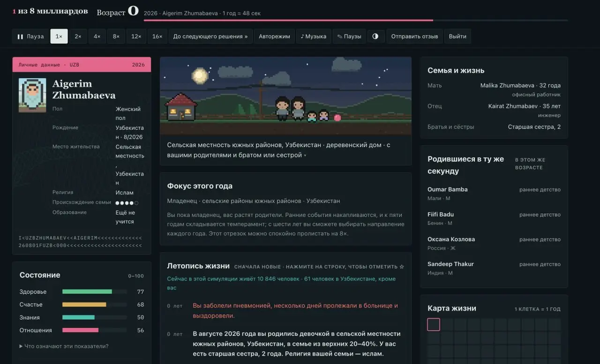
Task: Open the Паузы settings button
Action: pyautogui.click(x=349, y=37)
